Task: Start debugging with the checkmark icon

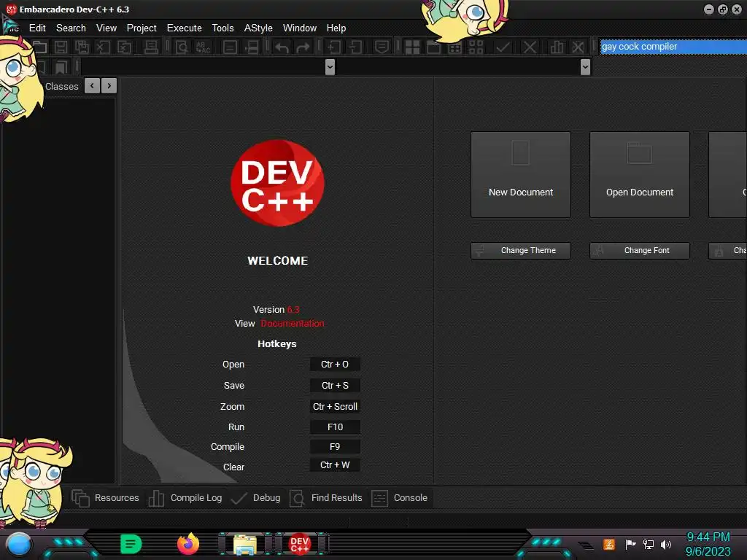Action: click(x=503, y=47)
